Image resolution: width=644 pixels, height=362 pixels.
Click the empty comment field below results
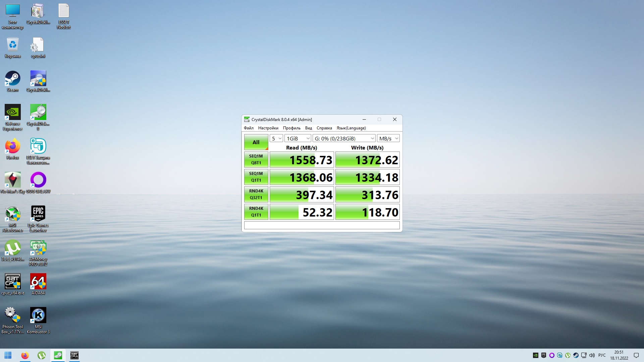(x=322, y=225)
